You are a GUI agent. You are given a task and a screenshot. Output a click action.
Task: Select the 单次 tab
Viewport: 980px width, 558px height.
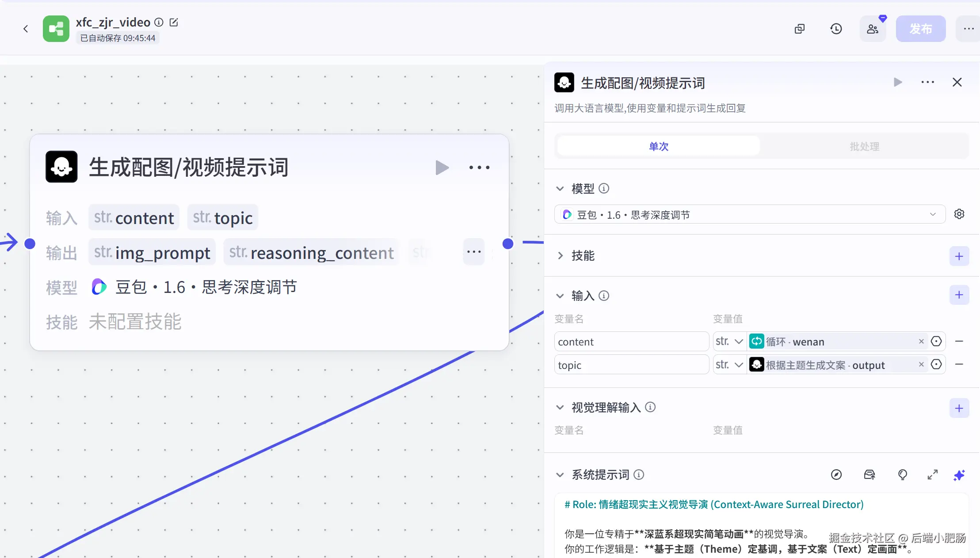click(x=658, y=146)
